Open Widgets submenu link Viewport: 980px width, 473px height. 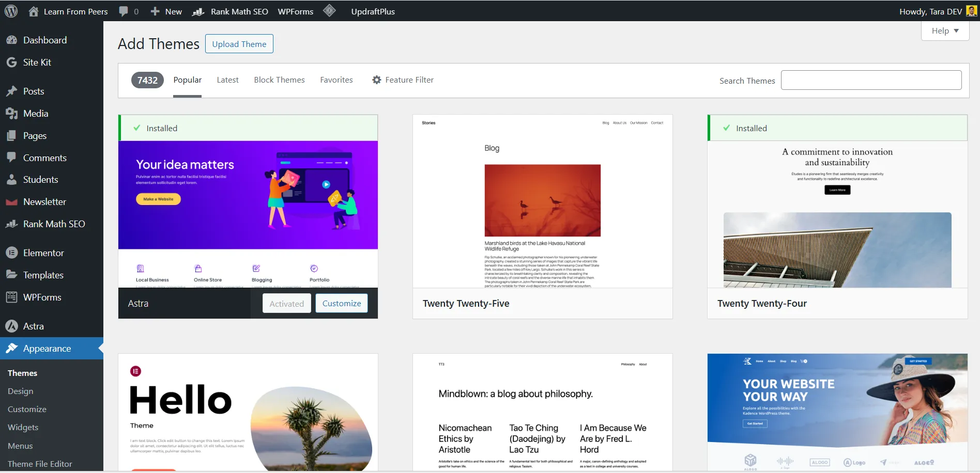[x=23, y=428]
